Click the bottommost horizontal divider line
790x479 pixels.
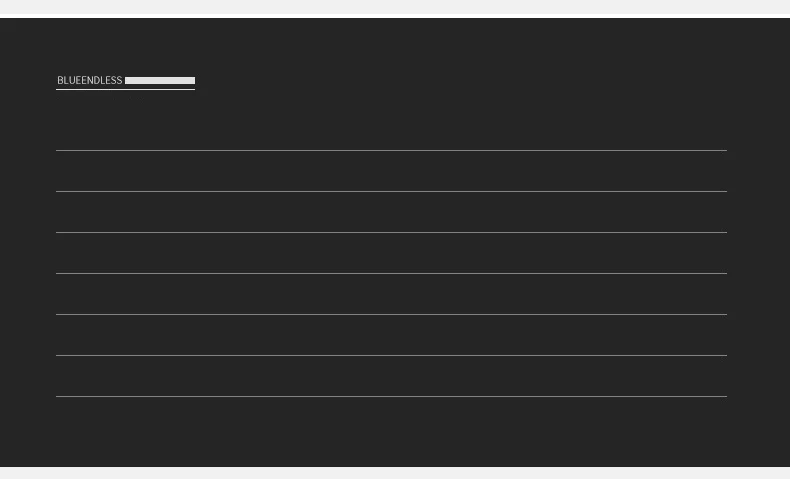(x=391, y=396)
